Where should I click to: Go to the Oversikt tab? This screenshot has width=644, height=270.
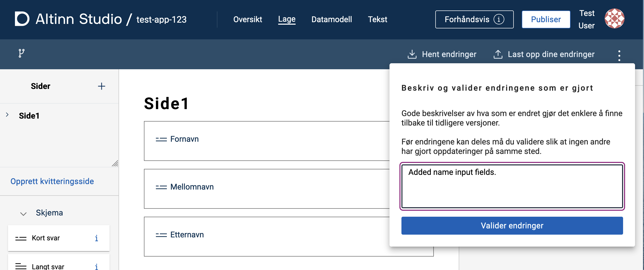pyautogui.click(x=247, y=19)
